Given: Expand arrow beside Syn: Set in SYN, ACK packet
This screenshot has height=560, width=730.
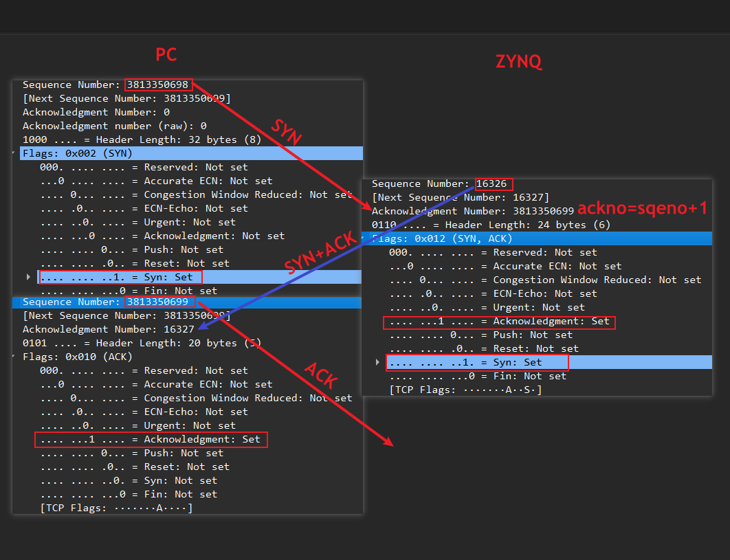Looking at the screenshot, I should pyautogui.click(x=377, y=362).
